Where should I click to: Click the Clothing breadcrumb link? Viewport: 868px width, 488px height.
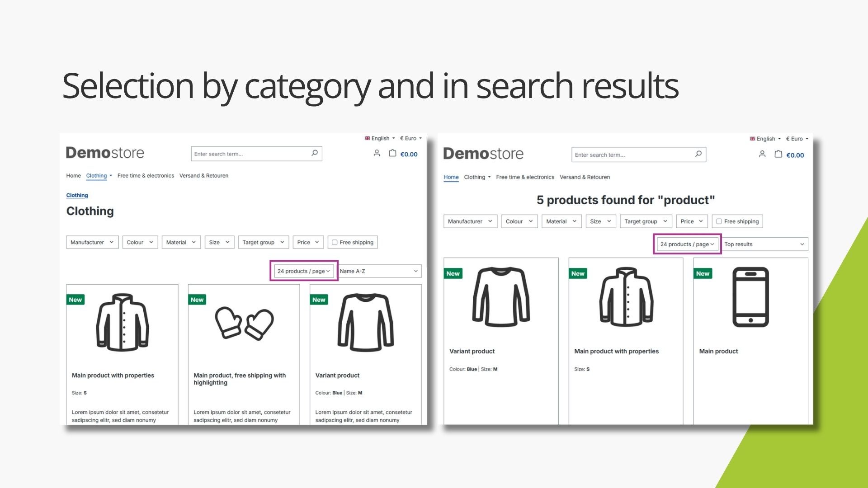(77, 195)
